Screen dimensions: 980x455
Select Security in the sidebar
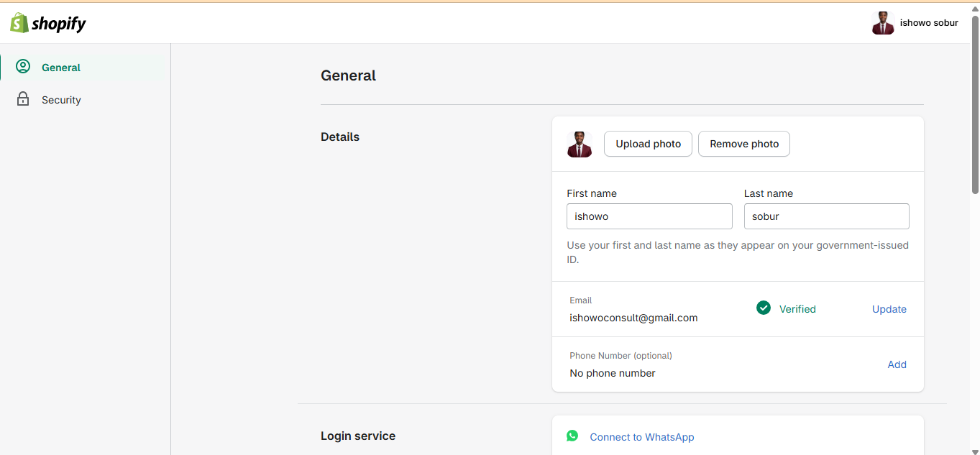click(x=61, y=100)
